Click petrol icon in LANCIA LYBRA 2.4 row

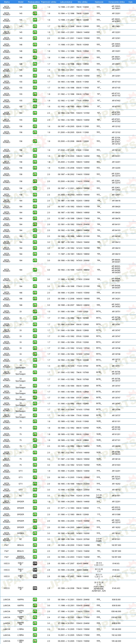click(x=35, y=635)
